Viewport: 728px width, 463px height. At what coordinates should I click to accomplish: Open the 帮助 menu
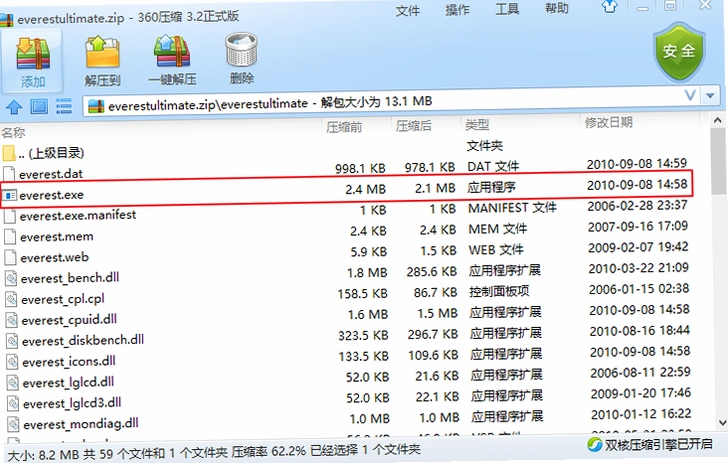[556, 8]
